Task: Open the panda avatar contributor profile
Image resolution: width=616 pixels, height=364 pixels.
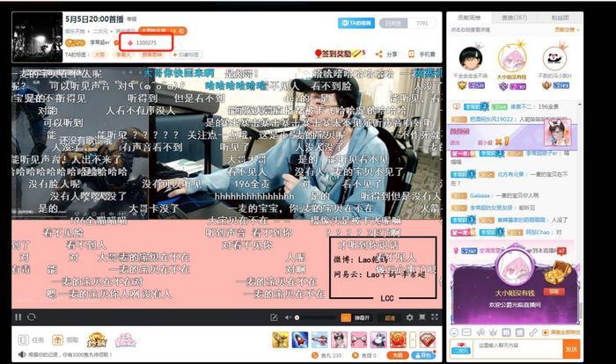Action: (554, 59)
